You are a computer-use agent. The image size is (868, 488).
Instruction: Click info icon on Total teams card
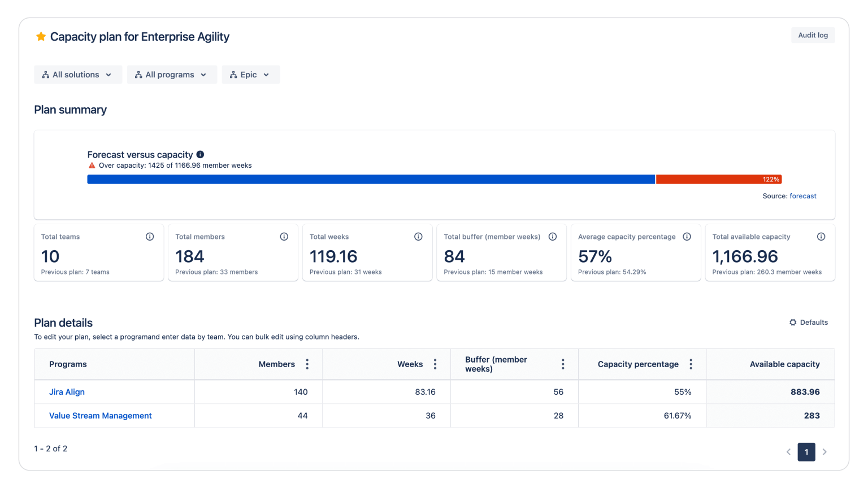pos(150,237)
